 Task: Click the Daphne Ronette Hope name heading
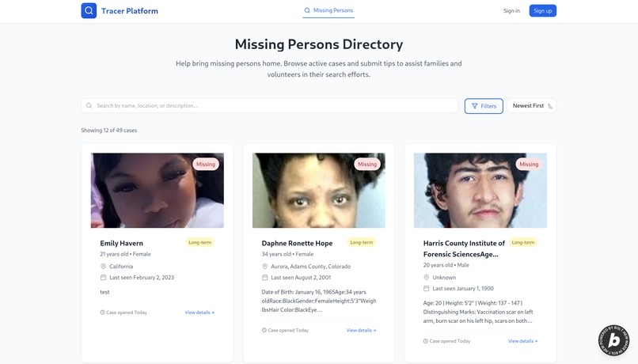point(297,243)
